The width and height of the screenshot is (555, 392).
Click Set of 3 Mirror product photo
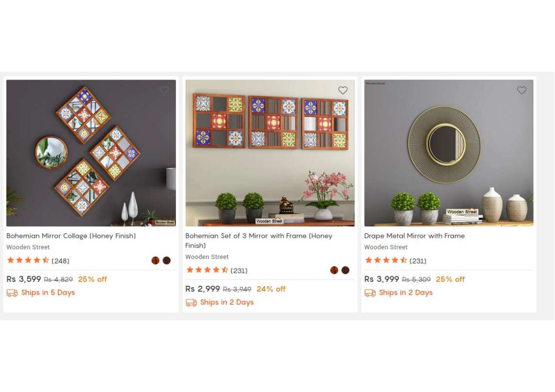click(270, 153)
